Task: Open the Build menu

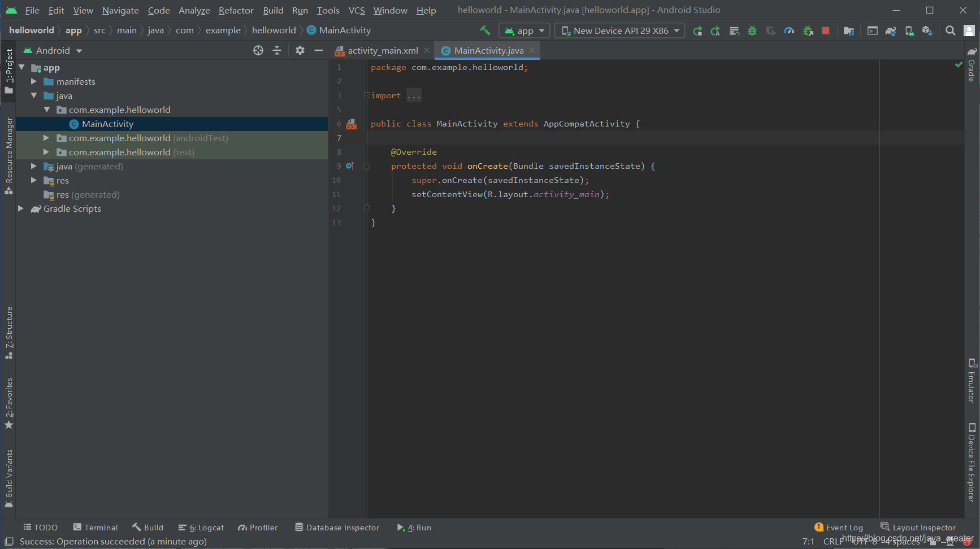Action: (x=274, y=10)
